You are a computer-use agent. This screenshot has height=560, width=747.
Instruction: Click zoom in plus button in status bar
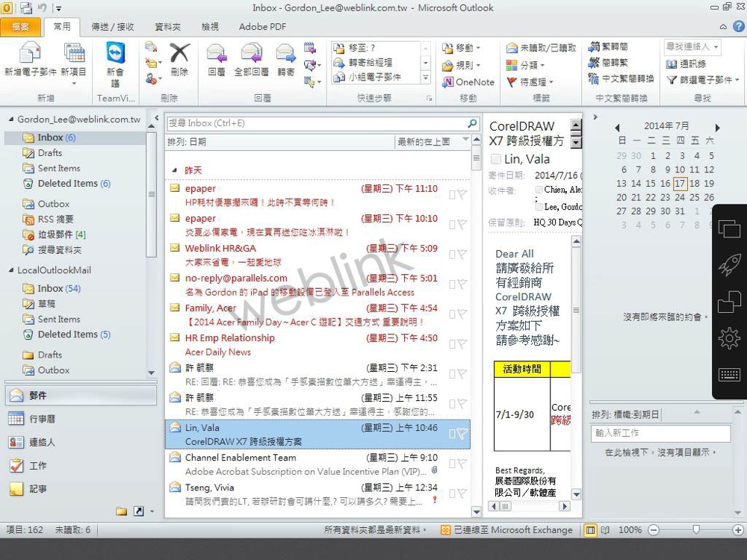click(738, 530)
